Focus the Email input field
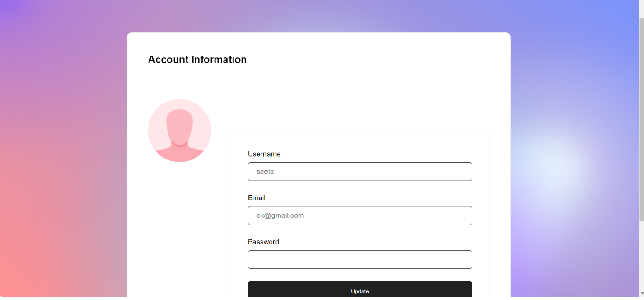The height and width of the screenshot is (300, 644). (360, 216)
